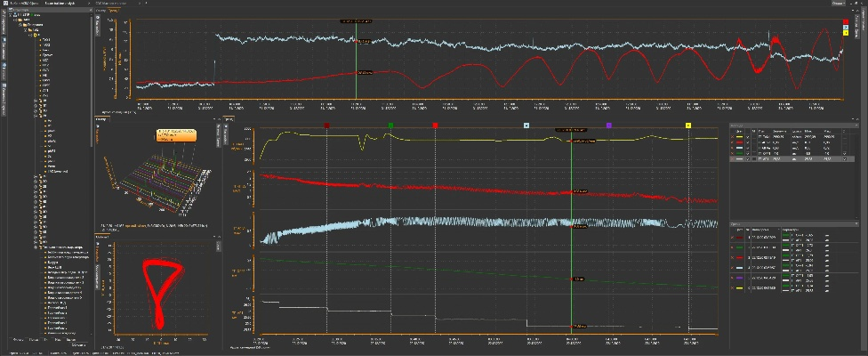Image resolution: width=868 pixels, height=356 pixels.
Task: Select the light blue marker flag on the lower chart
Action: click(x=527, y=126)
